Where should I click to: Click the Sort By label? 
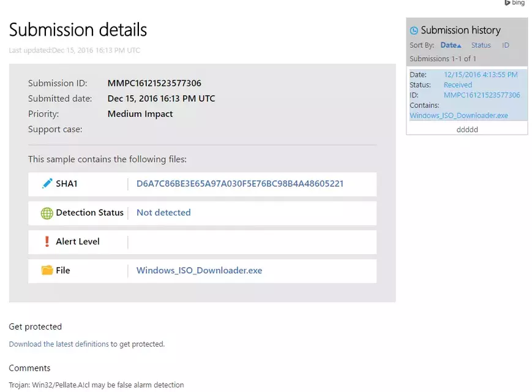422,45
